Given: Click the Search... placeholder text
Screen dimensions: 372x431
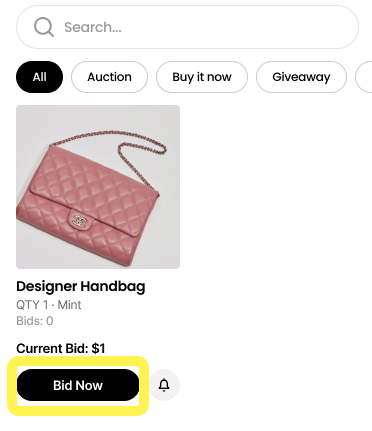Looking at the screenshot, I should tap(93, 27).
